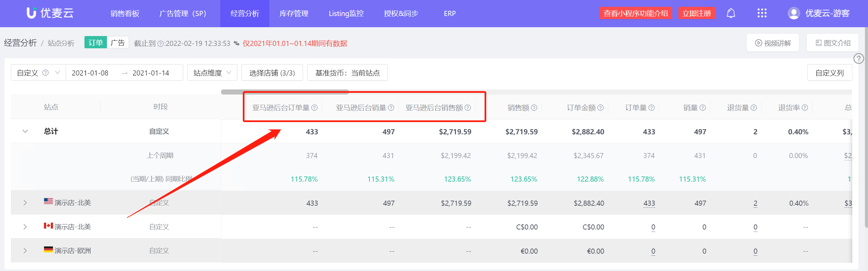Click 站点 column header
Viewport: 868px width, 271px height.
click(51, 107)
